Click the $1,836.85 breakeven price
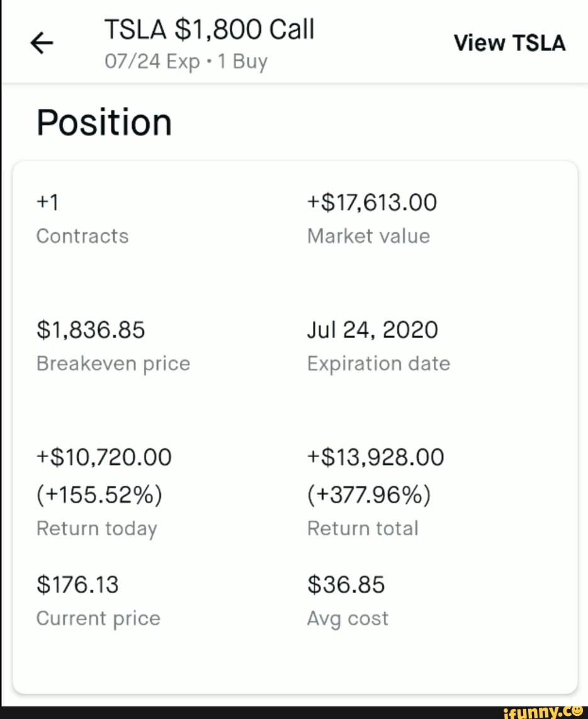 point(91,330)
